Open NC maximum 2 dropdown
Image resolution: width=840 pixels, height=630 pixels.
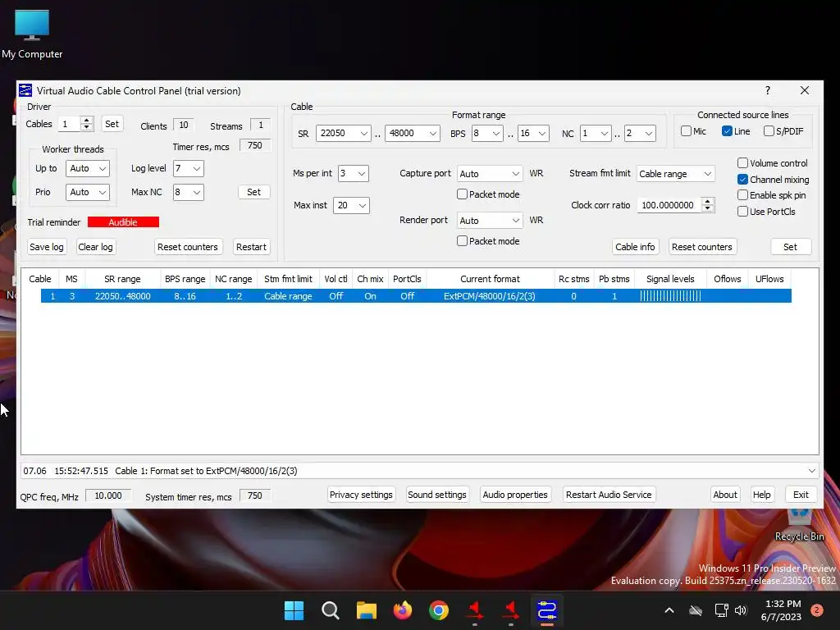click(x=640, y=133)
